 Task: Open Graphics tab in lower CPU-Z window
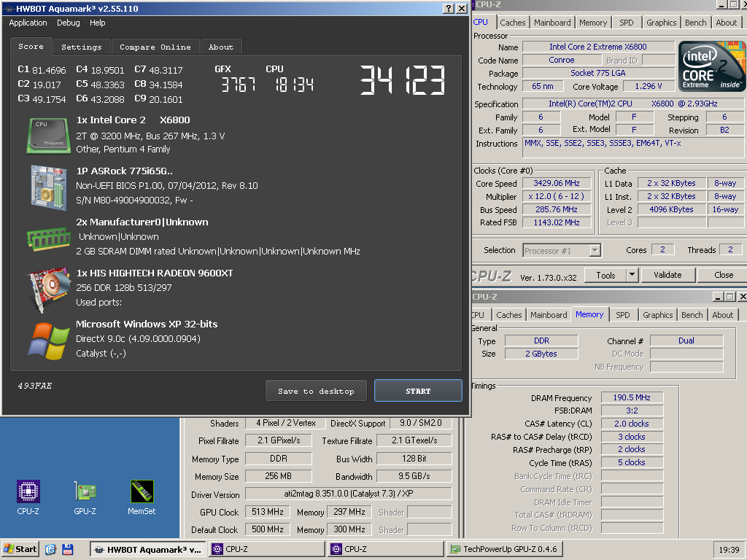click(657, 315)
